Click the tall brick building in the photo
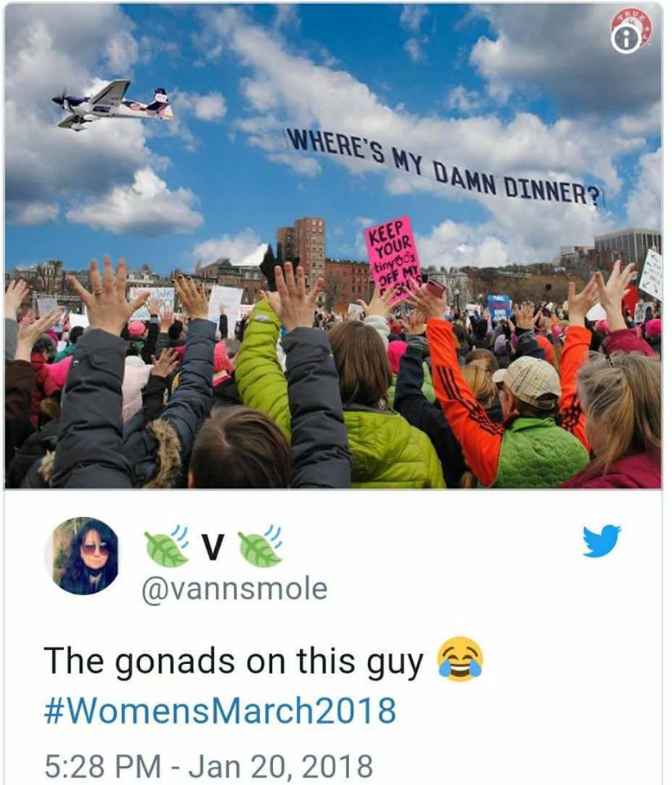This screenshot has height=785, width=672. (302, 251)
